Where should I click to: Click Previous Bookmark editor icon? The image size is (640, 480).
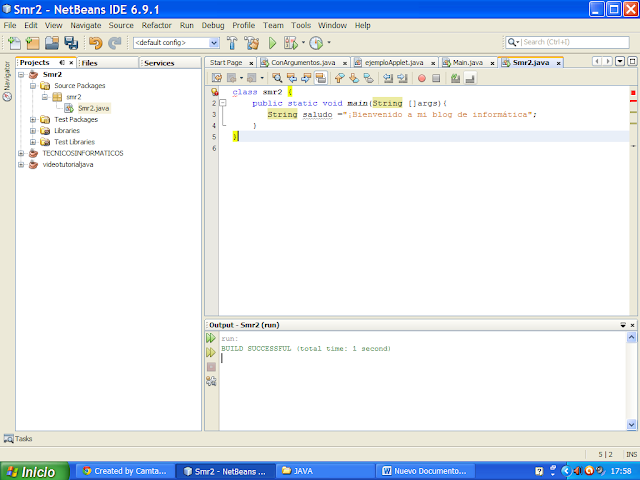[340, 78]
